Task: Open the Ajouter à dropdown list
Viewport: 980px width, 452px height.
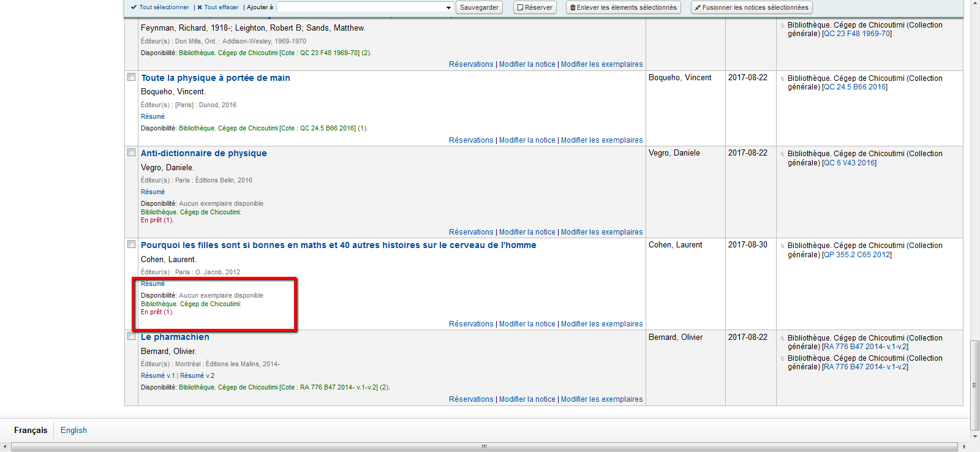Action: (x=366, y=7)
